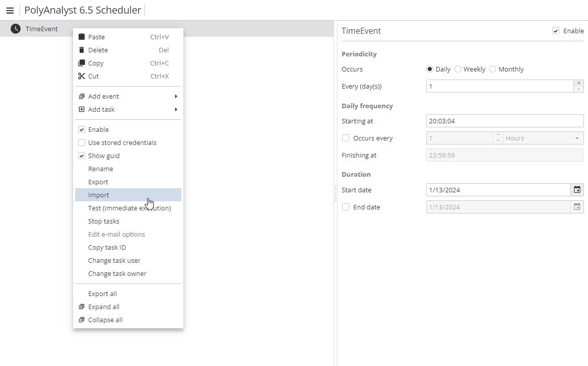Select Import from the context menu
Viewport: 588px width, 366px height.
pos(99,195)
